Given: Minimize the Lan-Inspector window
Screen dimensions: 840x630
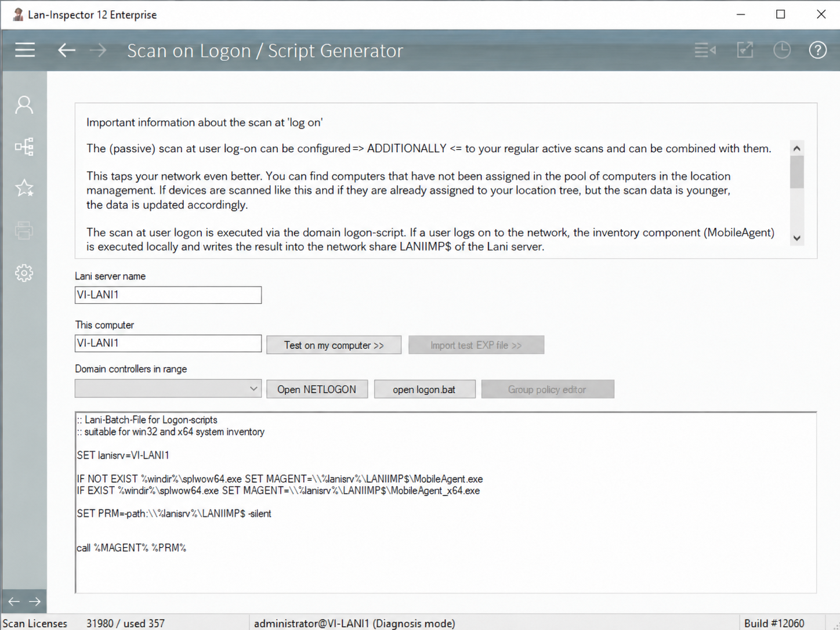Looking at the screenshot, I should (741, 15).
